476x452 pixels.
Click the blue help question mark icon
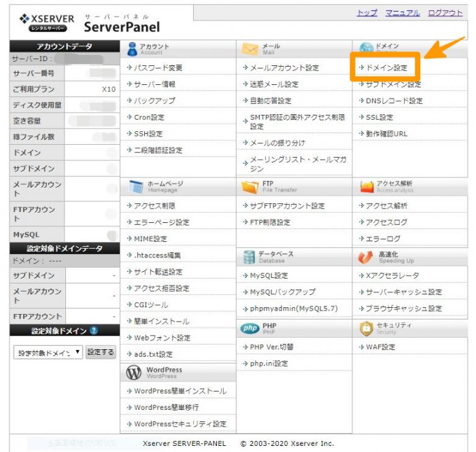pos(94,330)
